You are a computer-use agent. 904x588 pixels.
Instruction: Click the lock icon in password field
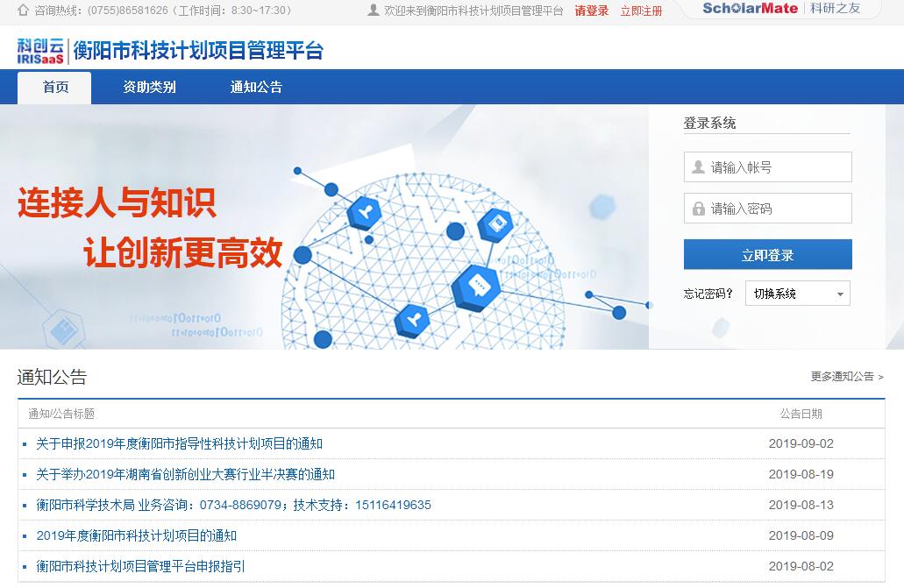point(698,209)
